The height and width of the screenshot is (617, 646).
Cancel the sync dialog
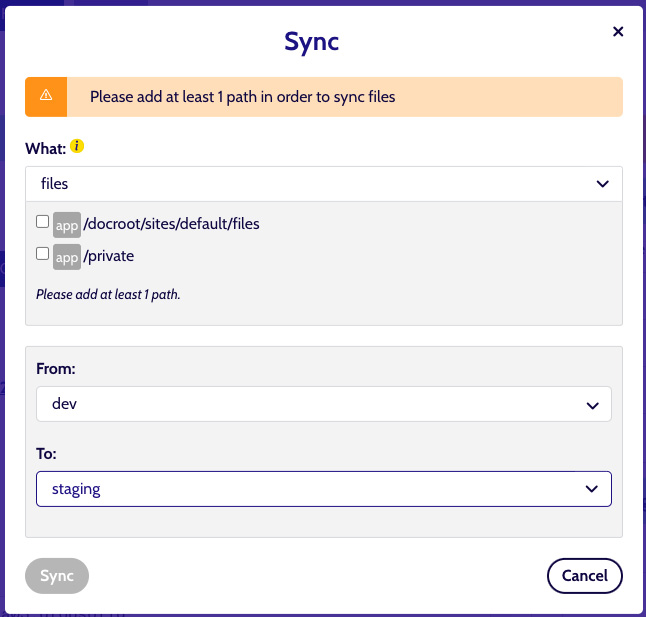[585, 576]
